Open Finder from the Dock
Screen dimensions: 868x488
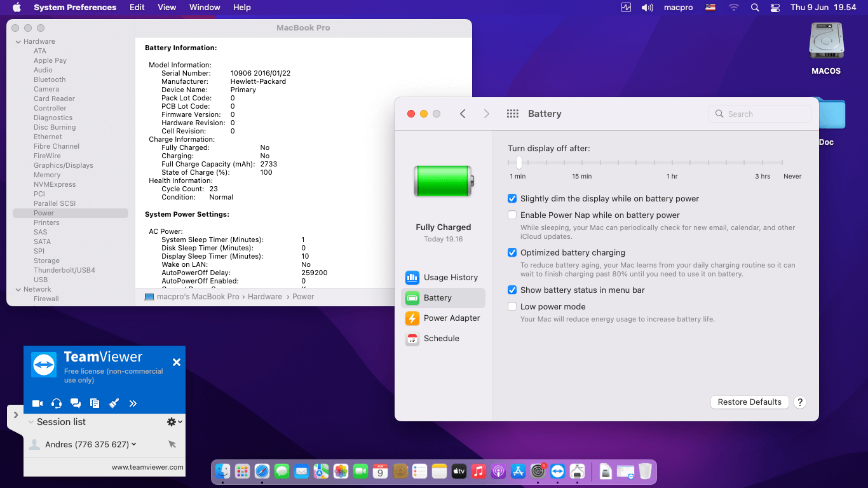[222, 471]
